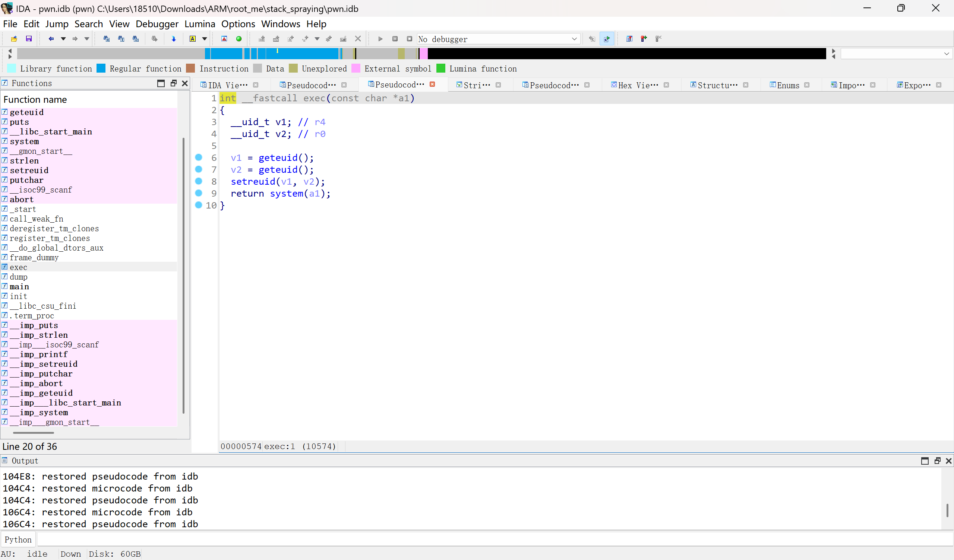This screenshot has width=954, height=560.
Task: Click the green circle indicator icon
Action: [239, 39]
